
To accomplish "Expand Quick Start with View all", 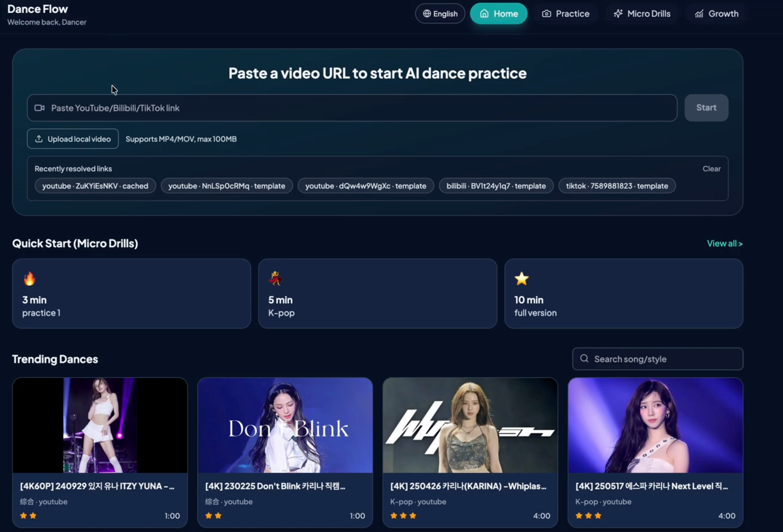I will click(724, 243).
